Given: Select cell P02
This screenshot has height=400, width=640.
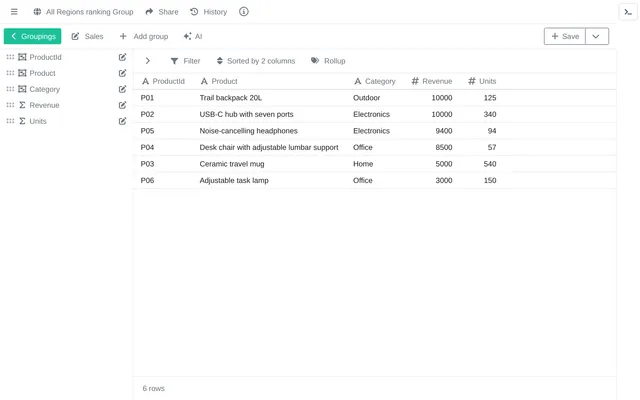Looking at the screenshot, I should 147,114.
